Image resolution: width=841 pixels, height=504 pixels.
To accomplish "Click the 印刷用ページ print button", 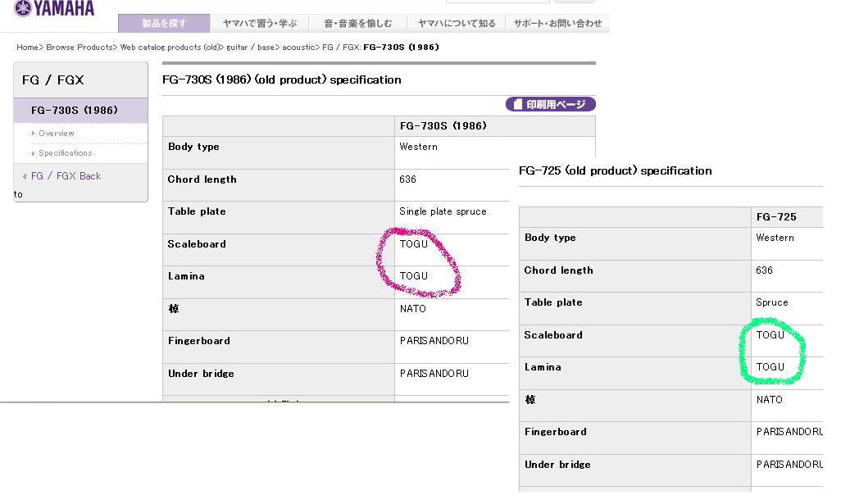I will (550, 104).
